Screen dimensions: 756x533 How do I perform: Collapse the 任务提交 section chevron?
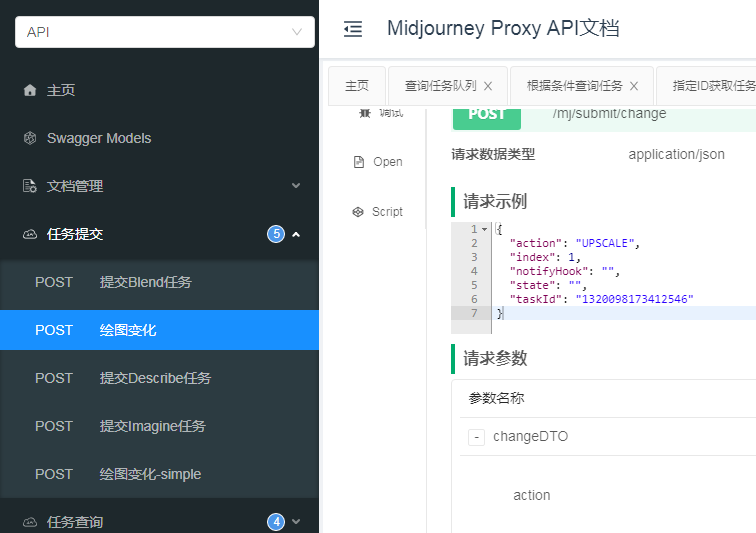tap(296, 234)
